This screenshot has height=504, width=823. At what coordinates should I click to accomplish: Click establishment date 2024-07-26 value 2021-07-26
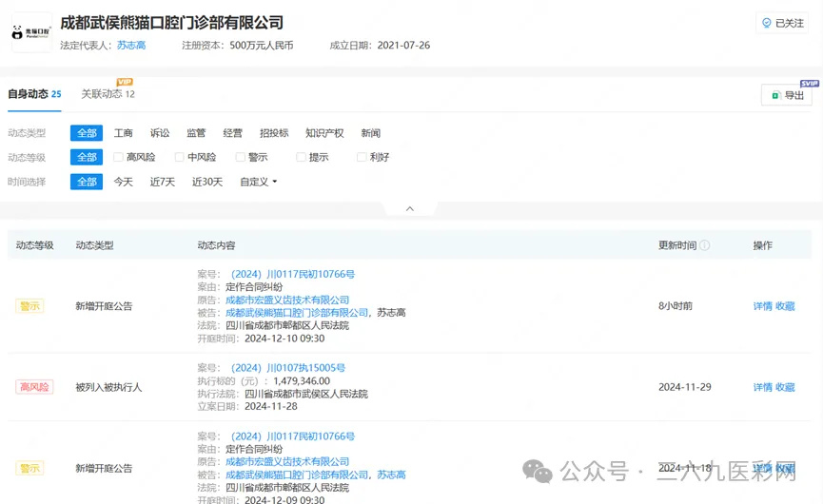(x=403, y=46)
